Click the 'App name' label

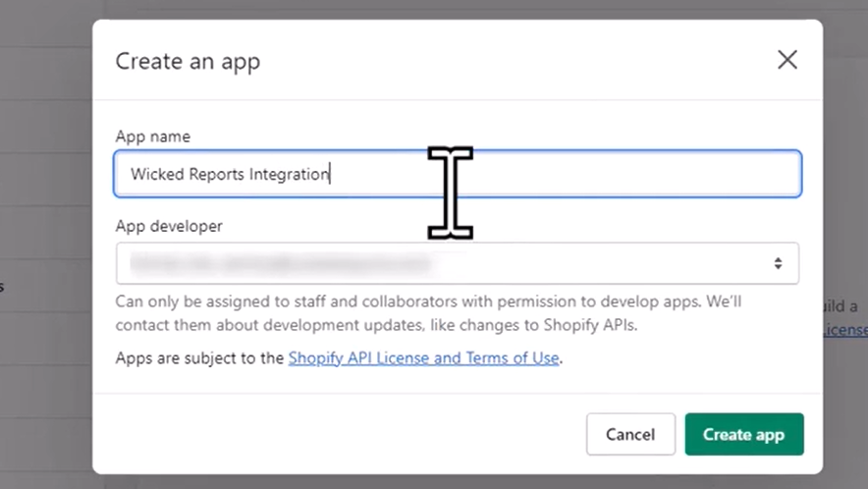[153, 136]
